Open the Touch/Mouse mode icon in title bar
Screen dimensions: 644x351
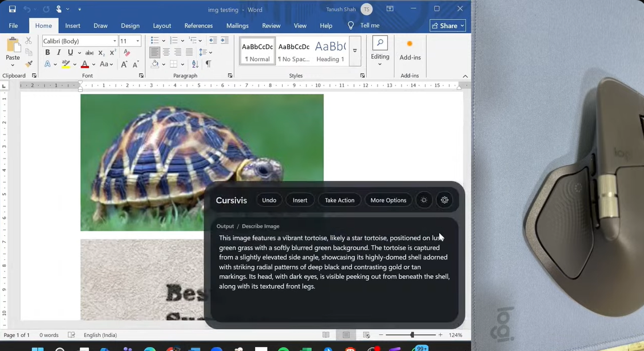(x=59, y=9)
